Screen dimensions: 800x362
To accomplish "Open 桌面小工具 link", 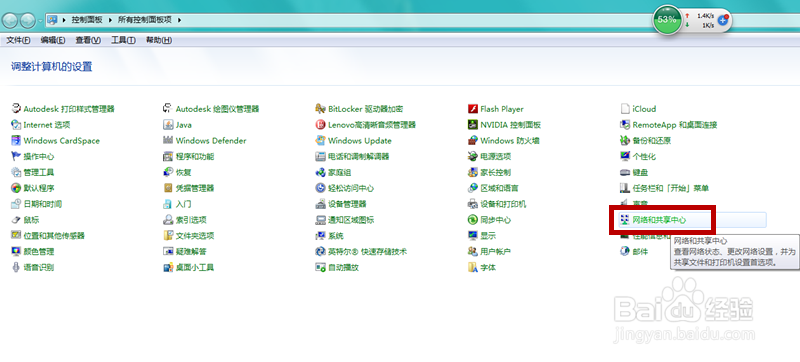I will [195, 267].
